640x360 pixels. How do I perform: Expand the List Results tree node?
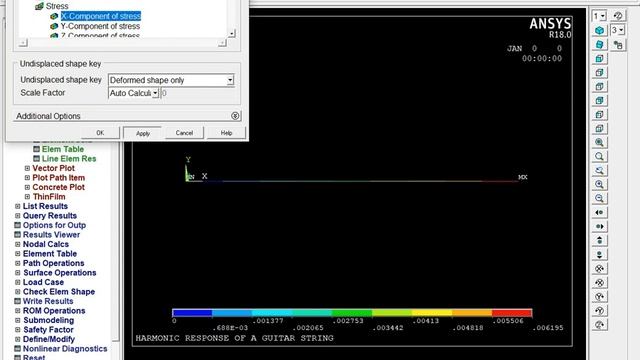click(x=18, y=206)
